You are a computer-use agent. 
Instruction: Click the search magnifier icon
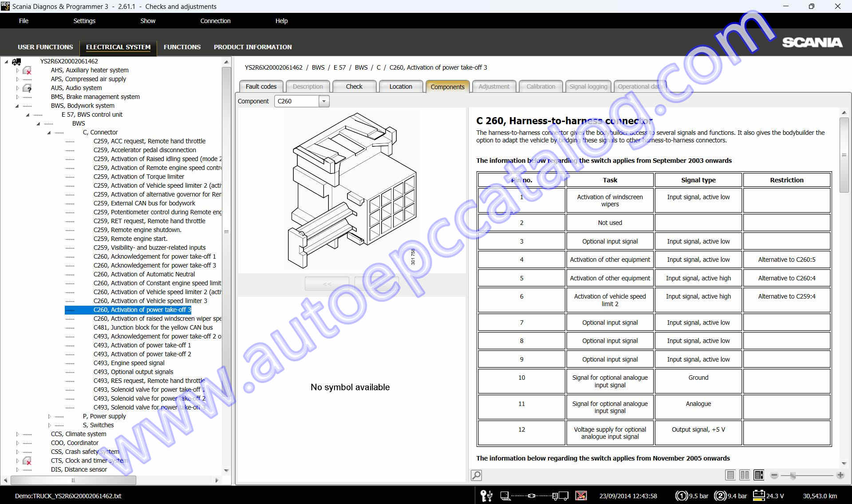476,475
